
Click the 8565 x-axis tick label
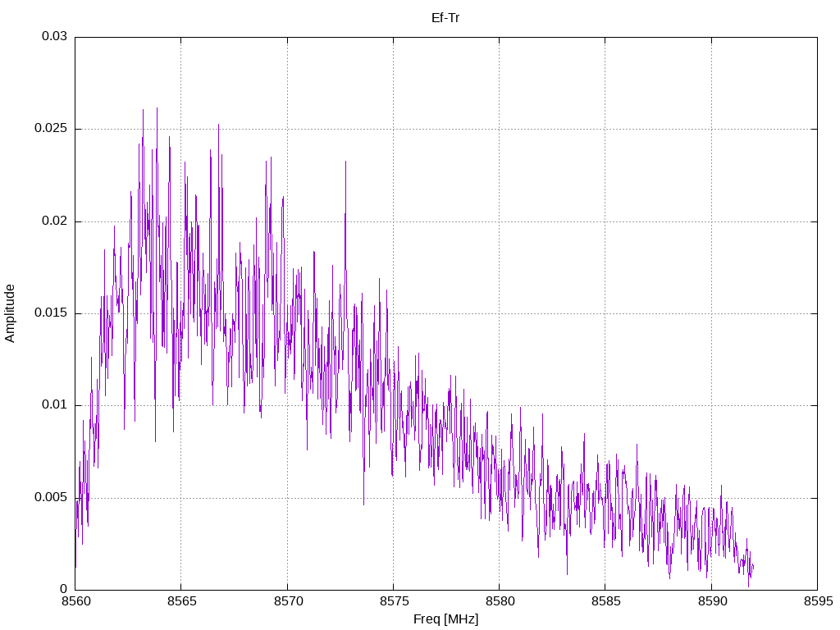click(182, 601)
